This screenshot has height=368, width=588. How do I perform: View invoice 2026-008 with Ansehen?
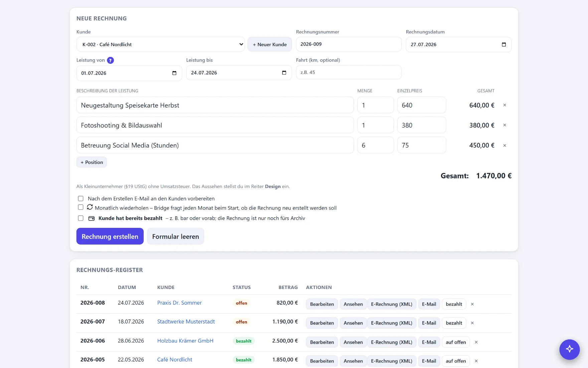(x=353, y=304)
